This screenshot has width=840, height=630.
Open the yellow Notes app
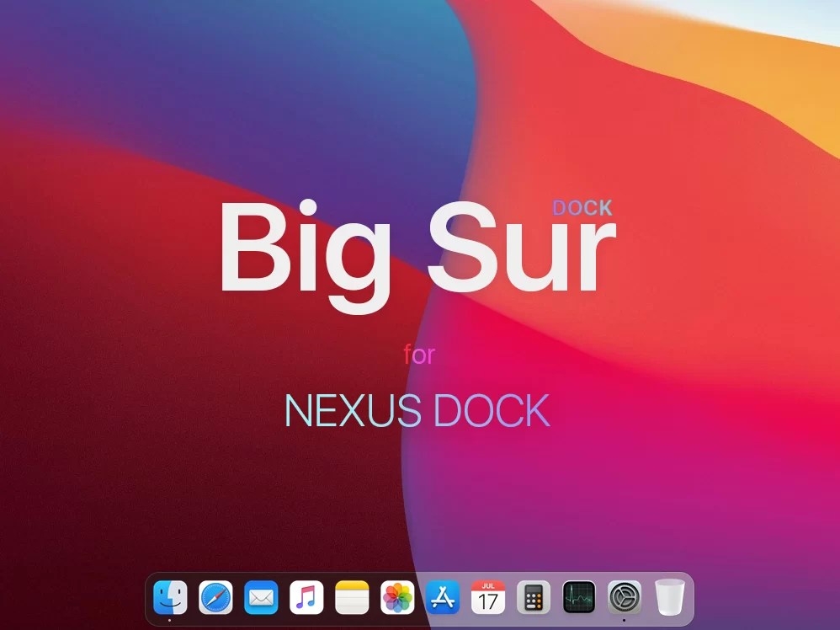[x=352, y=597]
